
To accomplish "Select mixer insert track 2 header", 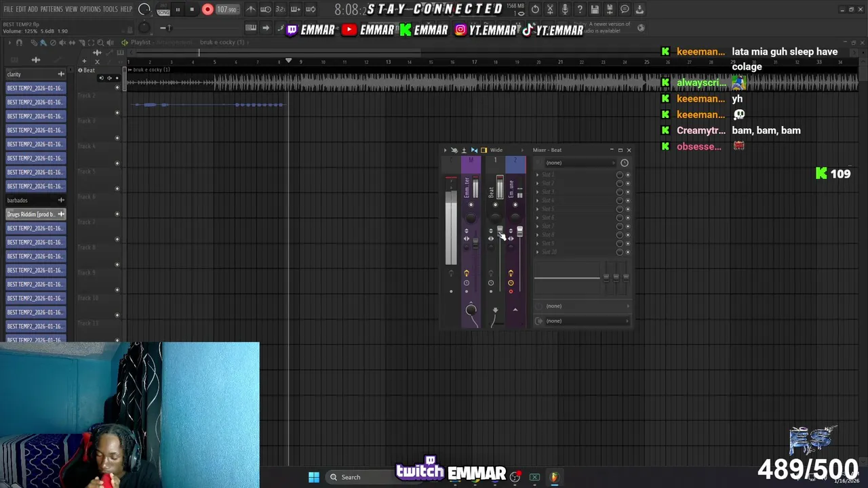I will coord(515,163).
